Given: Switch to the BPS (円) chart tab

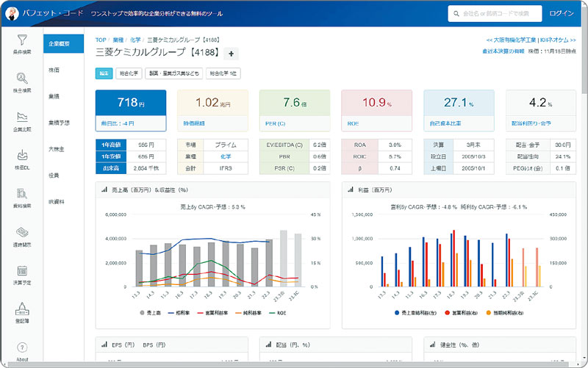Looking at the screenshot, I should coord(154,344).
